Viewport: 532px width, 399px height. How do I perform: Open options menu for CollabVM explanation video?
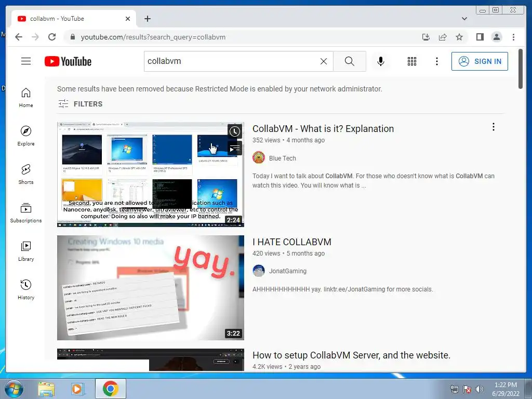[494, 127]
